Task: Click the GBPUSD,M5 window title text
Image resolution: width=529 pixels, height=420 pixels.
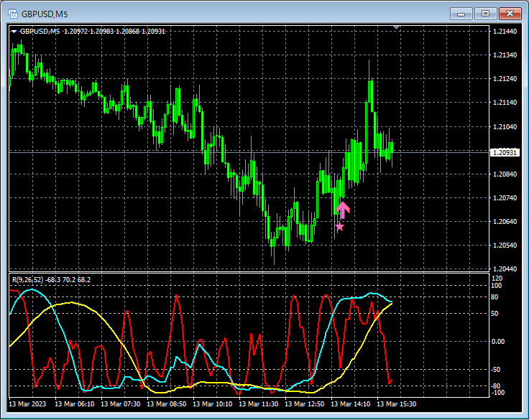Action: point(45,14)
